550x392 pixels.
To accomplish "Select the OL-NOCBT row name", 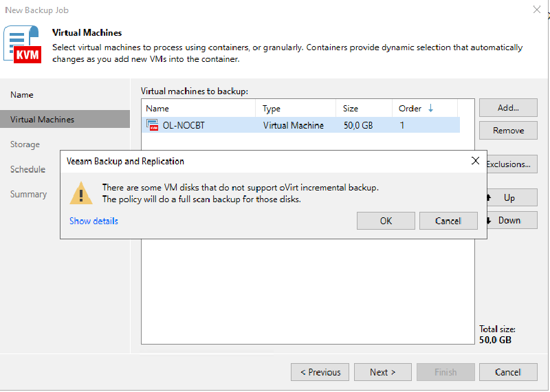I will pyautogui.click(x=184, y=125).
